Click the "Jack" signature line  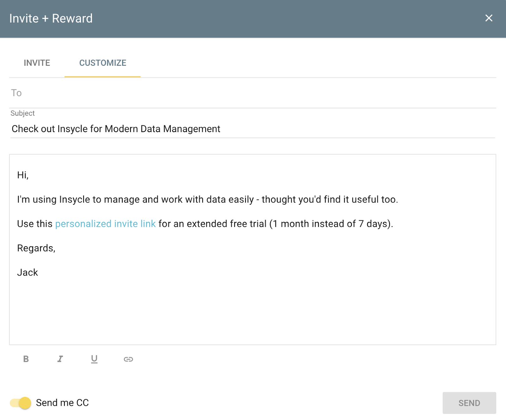pos(28,272)
